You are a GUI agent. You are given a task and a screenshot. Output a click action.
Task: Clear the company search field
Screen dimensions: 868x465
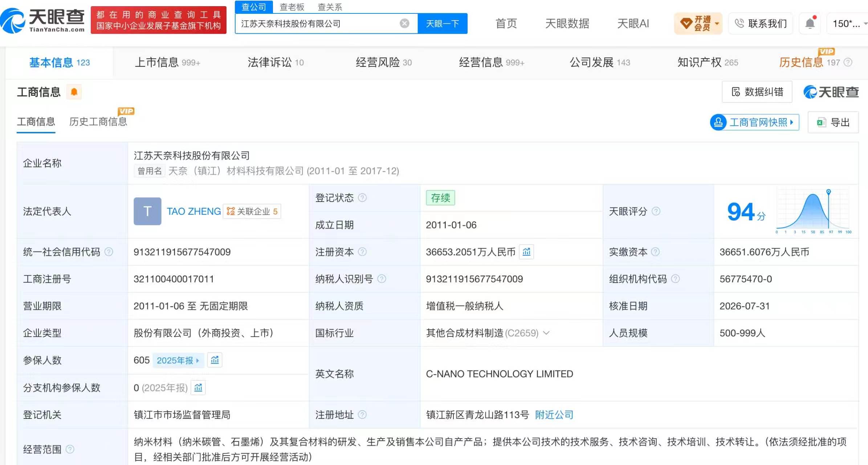pos(404,24)
